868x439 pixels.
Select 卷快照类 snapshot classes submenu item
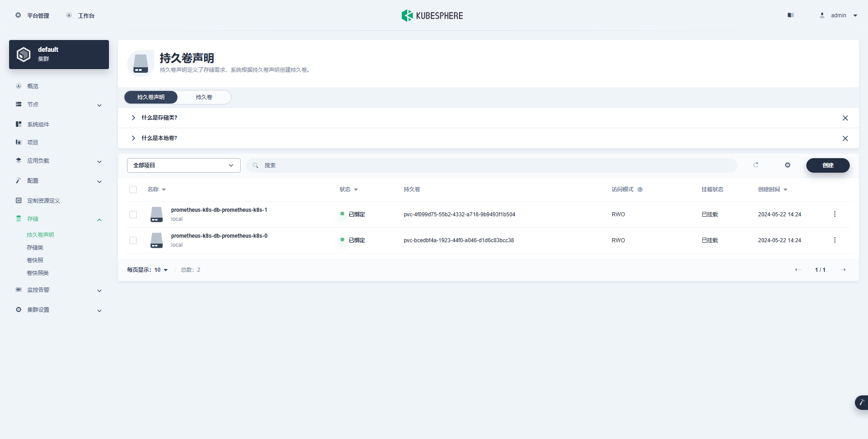38,273
